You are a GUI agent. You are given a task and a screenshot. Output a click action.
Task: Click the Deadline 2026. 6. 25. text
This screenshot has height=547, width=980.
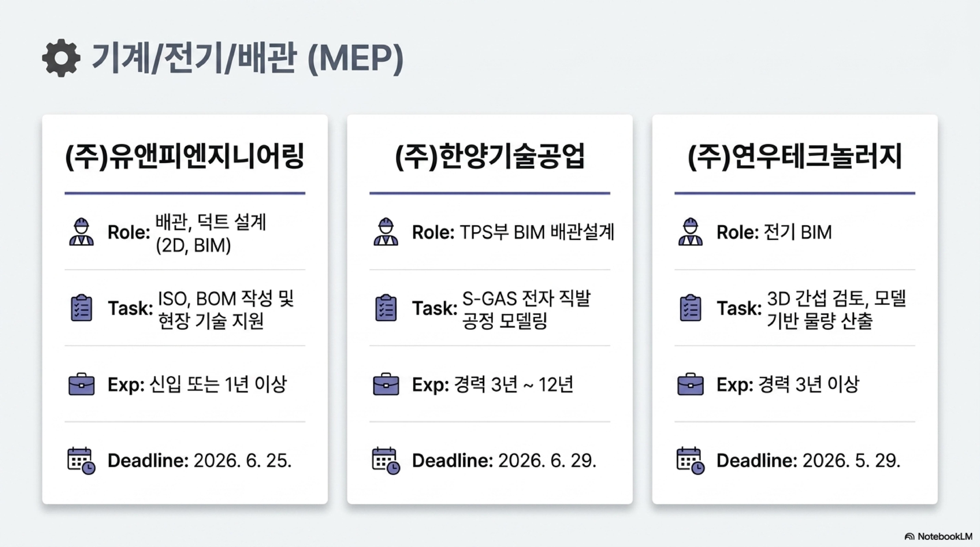coord(200,461)
